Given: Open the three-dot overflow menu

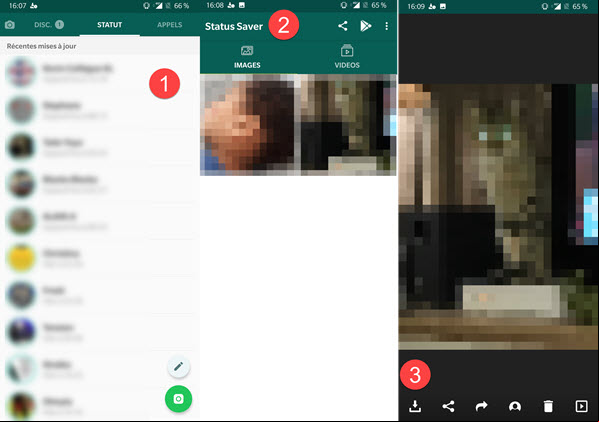Looking at the screenshot, I should [x=387, y=26].
